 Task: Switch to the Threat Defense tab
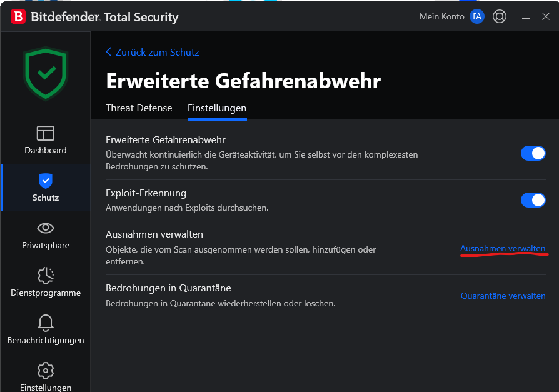(139, 108)
